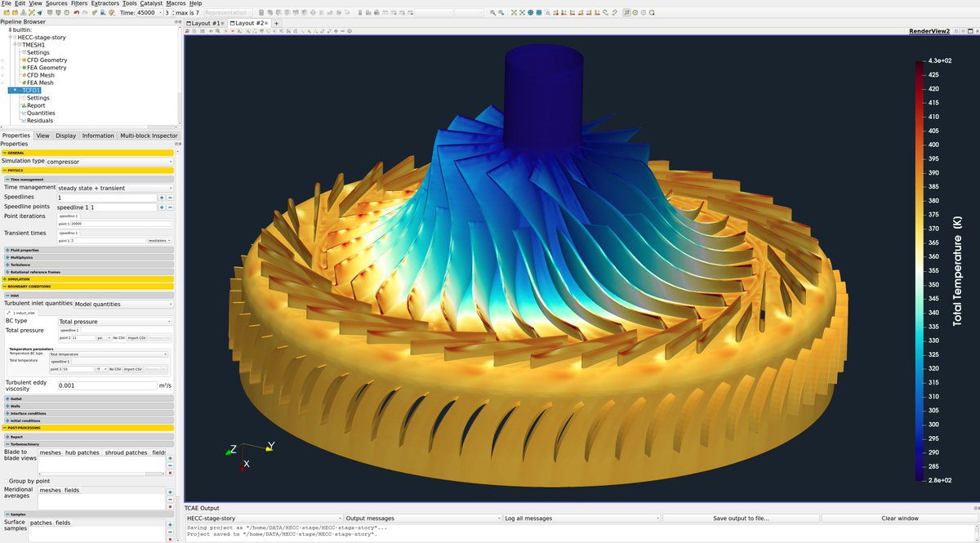
Task: Click Import CSV button for Total pressure
Action: [136, 337]
